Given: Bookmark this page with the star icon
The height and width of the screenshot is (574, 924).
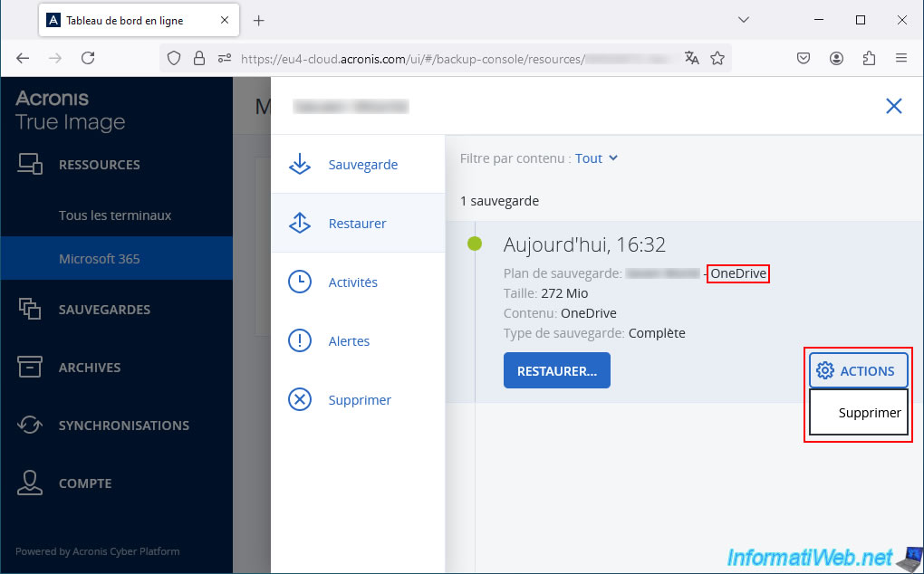Looking at the screenshot, I should [717, 58].
